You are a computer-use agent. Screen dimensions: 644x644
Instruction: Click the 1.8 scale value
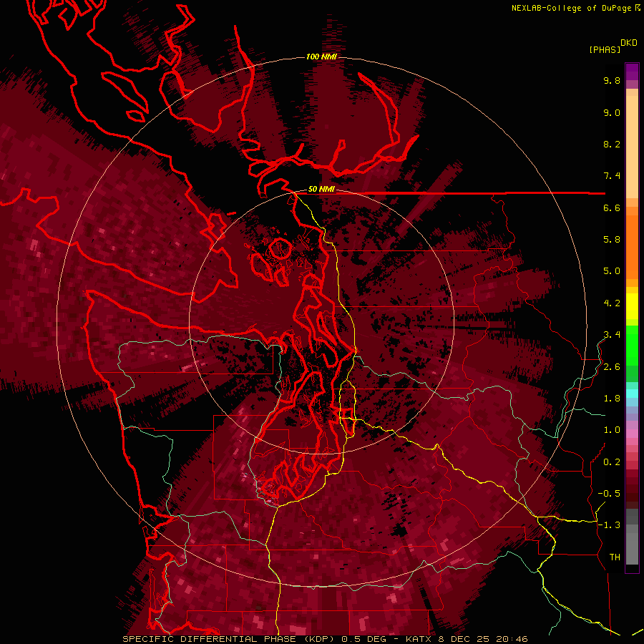tap(612, 399)
